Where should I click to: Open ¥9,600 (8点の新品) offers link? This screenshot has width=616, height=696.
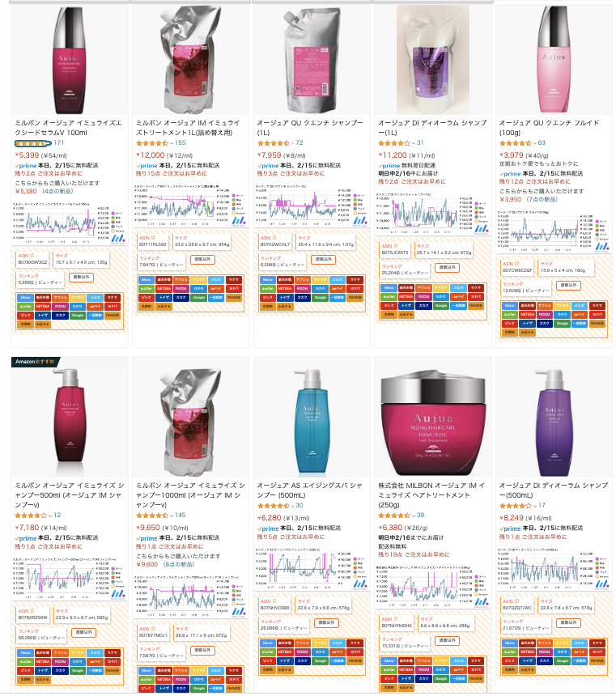click(x=165, y=565)
